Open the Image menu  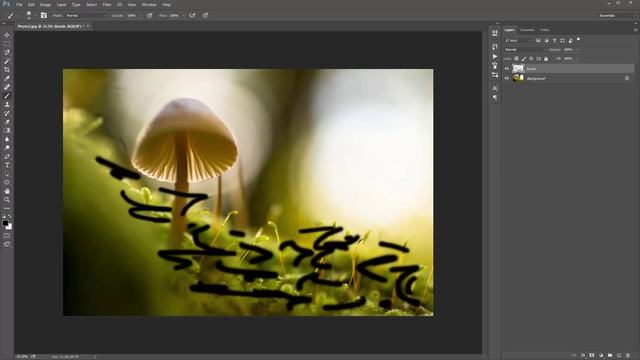(45, 4)
